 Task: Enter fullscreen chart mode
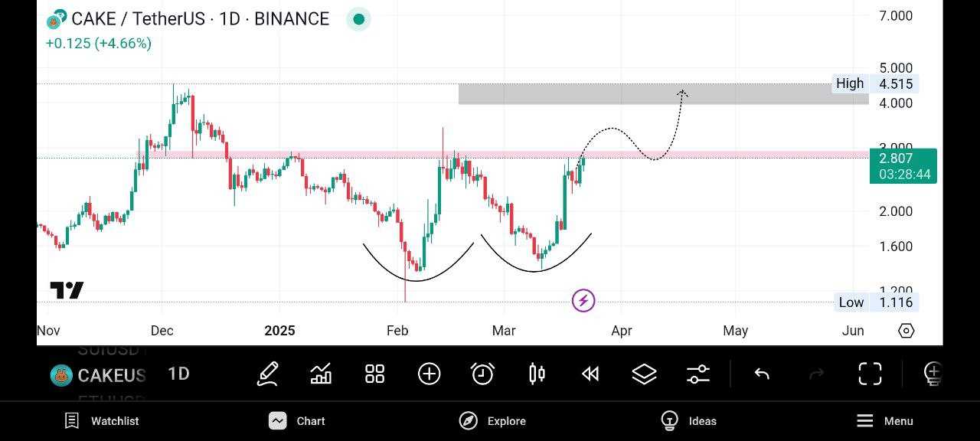(870, 374)
